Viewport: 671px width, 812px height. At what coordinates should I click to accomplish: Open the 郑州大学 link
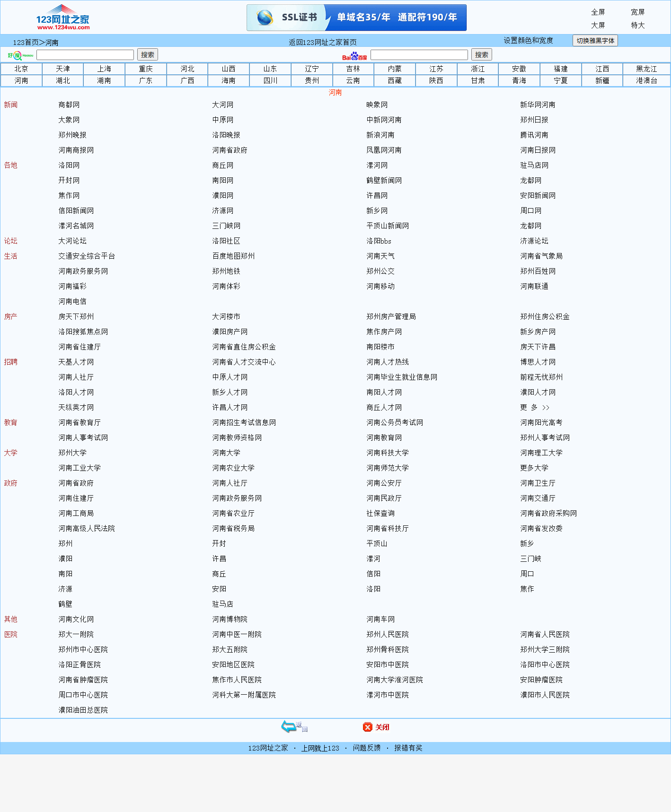72,453
